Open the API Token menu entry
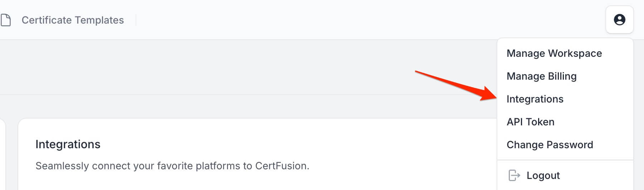The height and width of the screenshot is (190, 644). coord(530,122)
